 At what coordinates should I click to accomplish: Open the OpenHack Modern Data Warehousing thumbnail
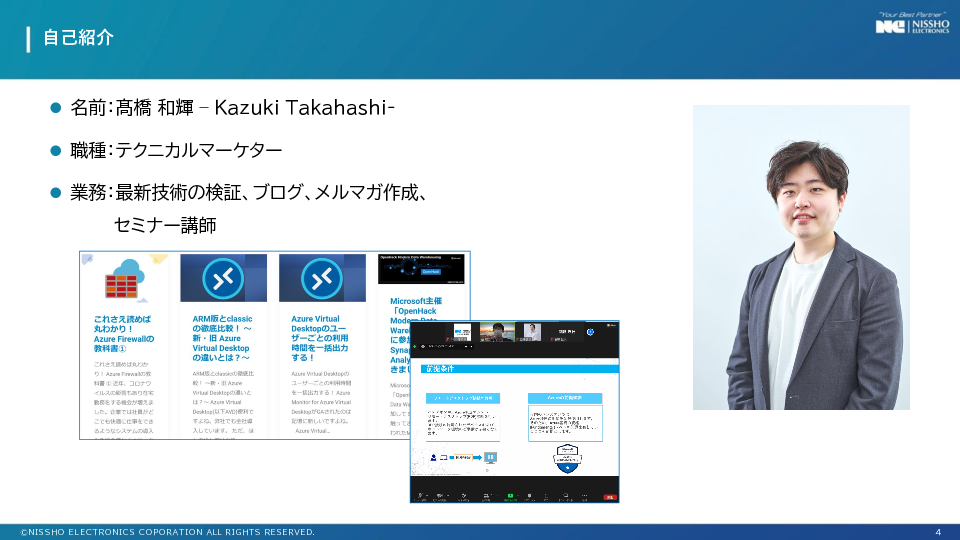pos(424,270)
